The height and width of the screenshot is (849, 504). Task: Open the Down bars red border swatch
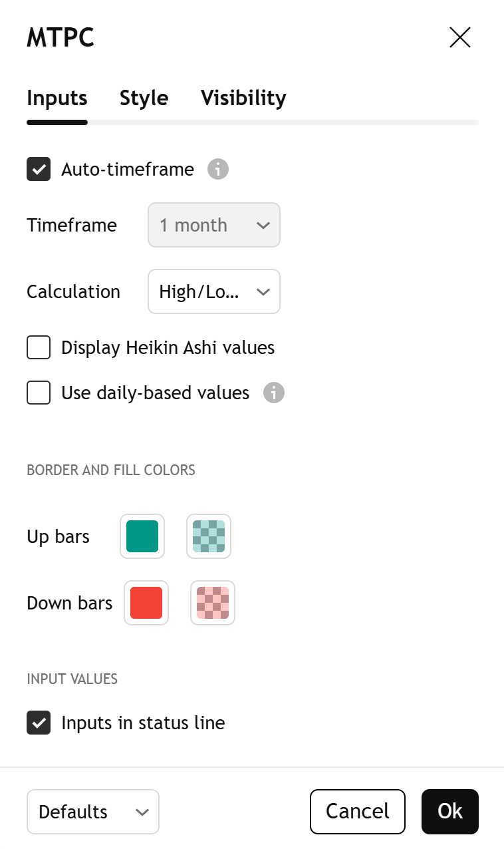point(146,603)
